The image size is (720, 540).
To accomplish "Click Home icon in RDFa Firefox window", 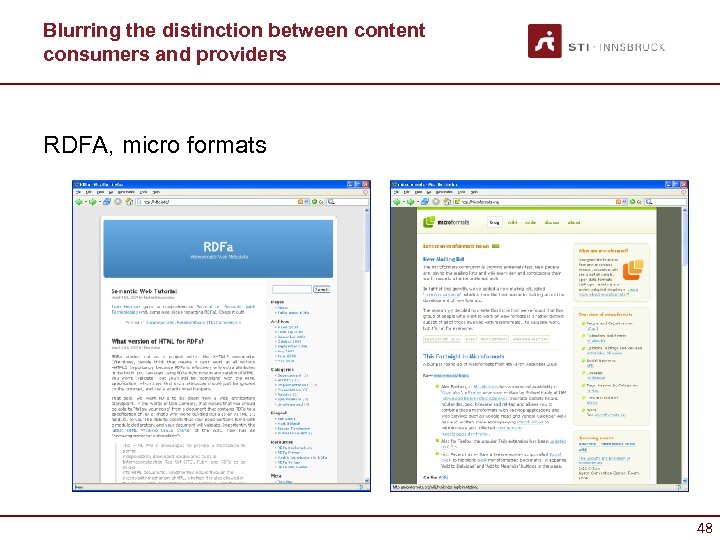I will coord(129,202).
